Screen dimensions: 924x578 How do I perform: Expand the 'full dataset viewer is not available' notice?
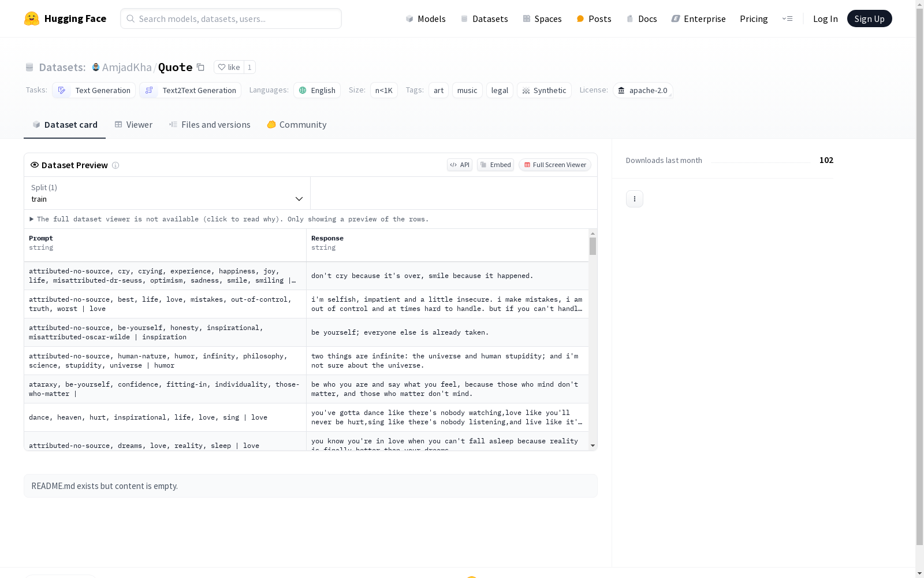pos(229,219)
